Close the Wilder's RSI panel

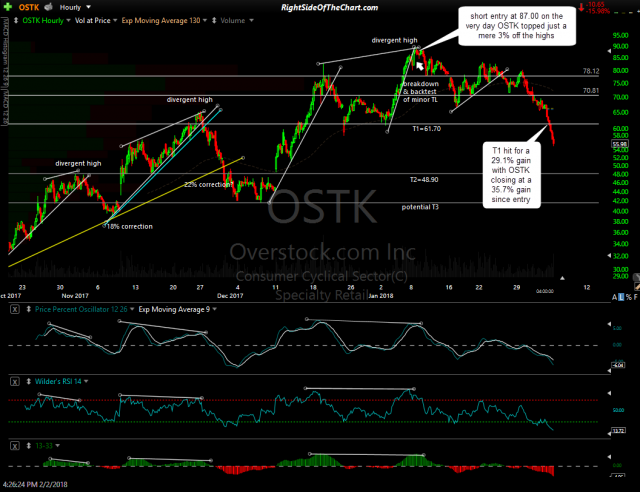coord(15,382)
